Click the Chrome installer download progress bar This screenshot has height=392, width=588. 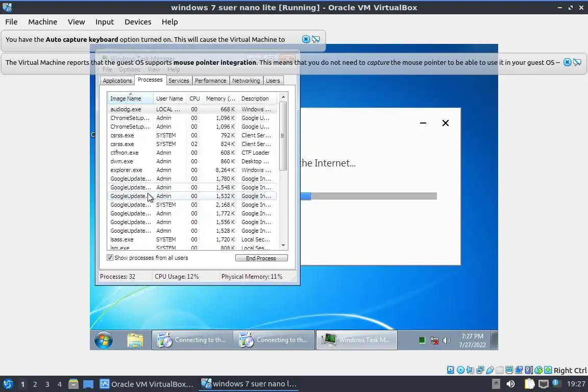click(368, 196)
